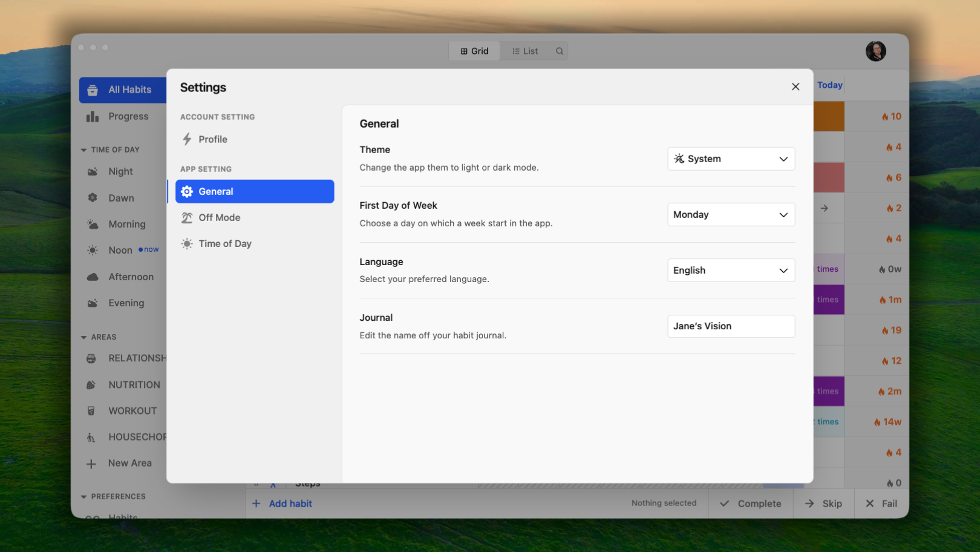The height and width of the screenshot is (552, 980).
Task: Click the Afternoon cloud icon
Action: [93, 277]
